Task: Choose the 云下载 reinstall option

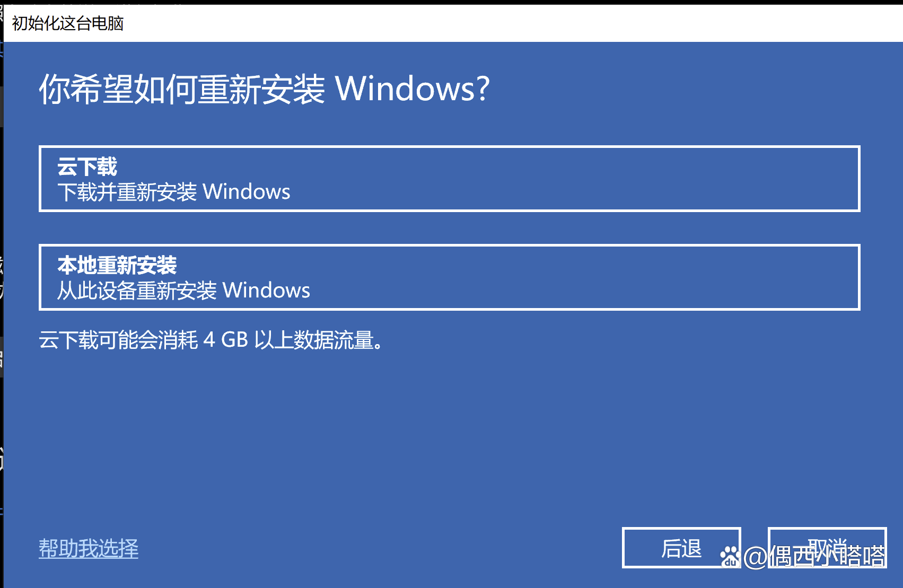Action: click(x=449, y=179)
